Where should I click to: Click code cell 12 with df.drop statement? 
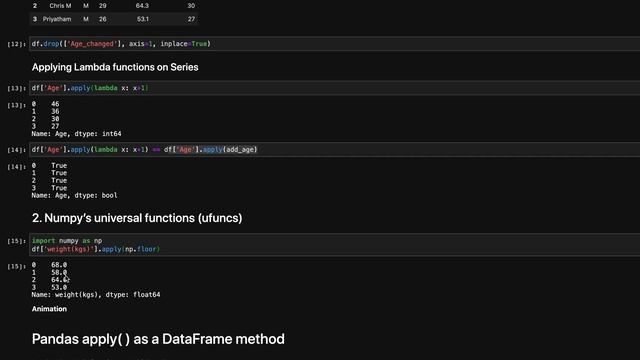point(335,44)
